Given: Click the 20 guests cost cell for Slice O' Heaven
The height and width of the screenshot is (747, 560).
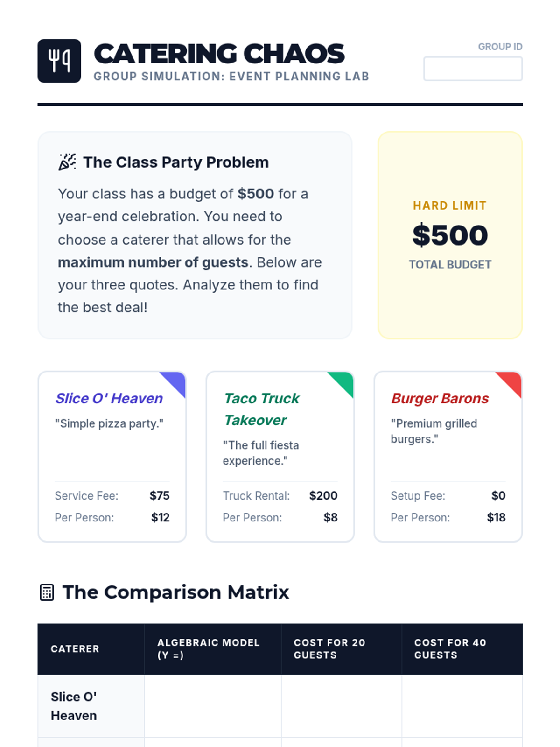Looking at the screenshot, I should point(342,706).
